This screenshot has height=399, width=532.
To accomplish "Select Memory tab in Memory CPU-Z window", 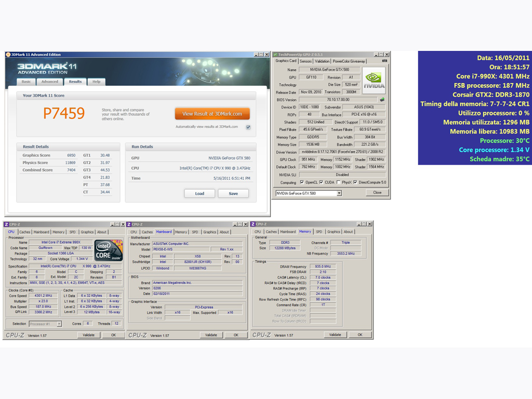I will [305, 231].
